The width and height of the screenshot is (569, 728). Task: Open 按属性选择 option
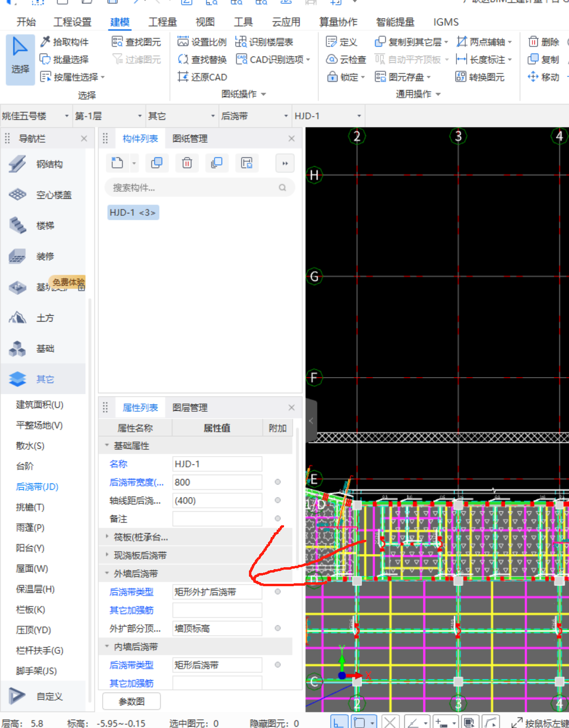(x=72, y=77)
